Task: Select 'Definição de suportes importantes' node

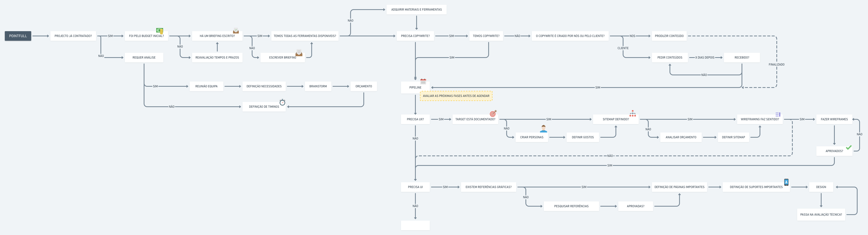Action: pyautogui.click(x=757, y=187)
